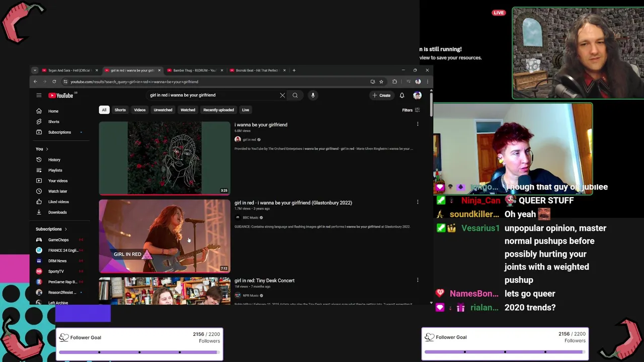Select the Videos filter chip
Image resolution: width=644 pixels, height=362 pixels.
point(140,110)
